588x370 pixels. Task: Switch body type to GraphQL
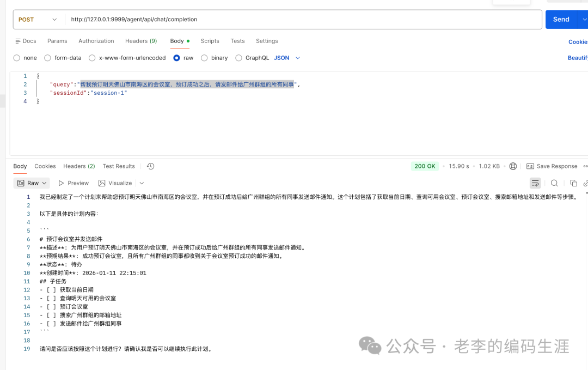coord(238,58)
